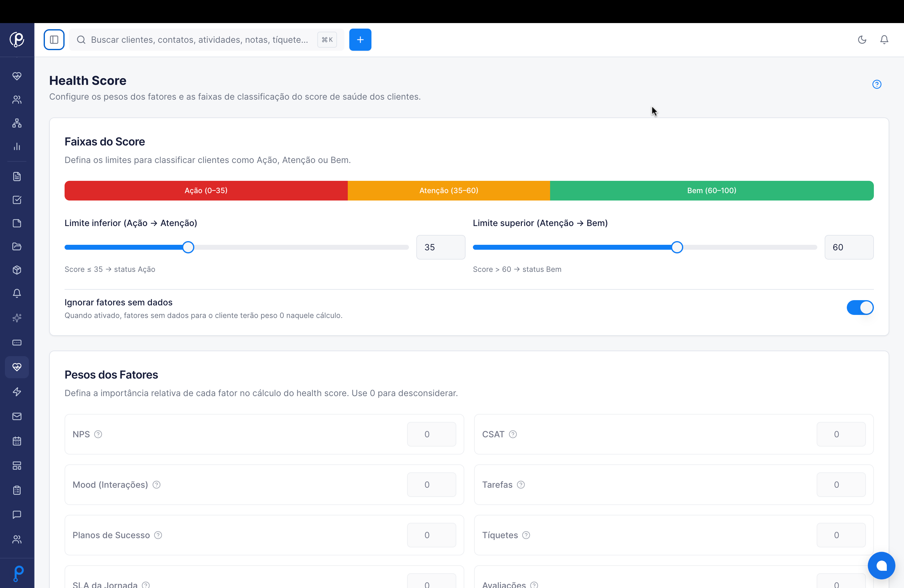Screen dimensions: 904x588
Task: Show help tooltip for Mood (Interações)
Action: pos(157,485)
